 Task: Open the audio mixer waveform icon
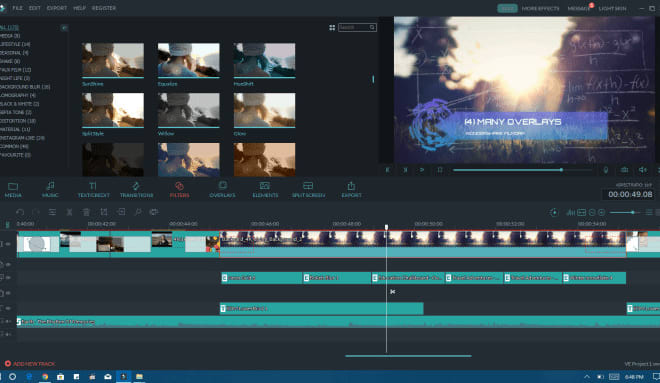tap(571, 213)
